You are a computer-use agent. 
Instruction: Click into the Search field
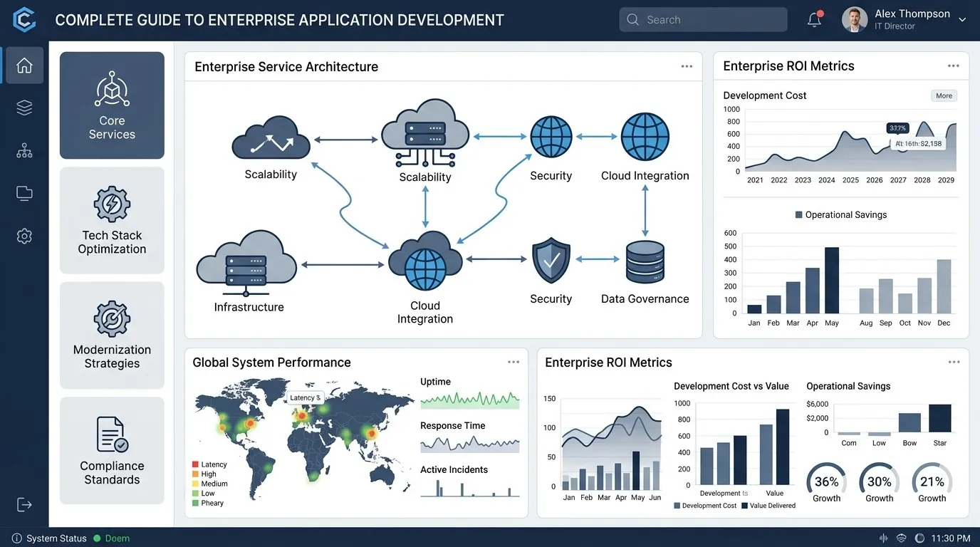(x=704, y=20)
